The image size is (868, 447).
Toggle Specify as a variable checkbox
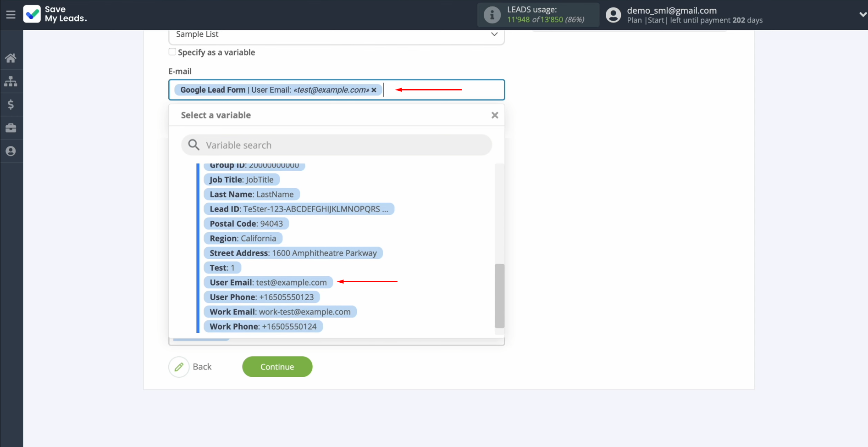coord(172,52)
